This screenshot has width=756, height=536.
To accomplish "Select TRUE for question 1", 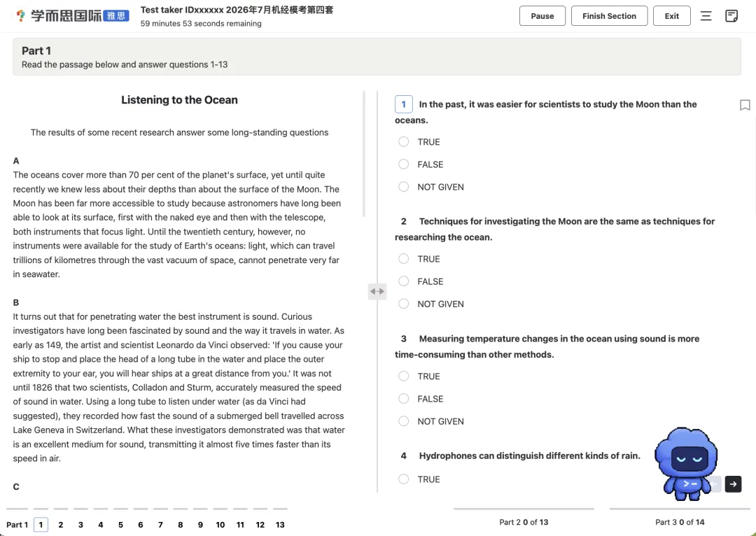I will [x=404, y=142].
